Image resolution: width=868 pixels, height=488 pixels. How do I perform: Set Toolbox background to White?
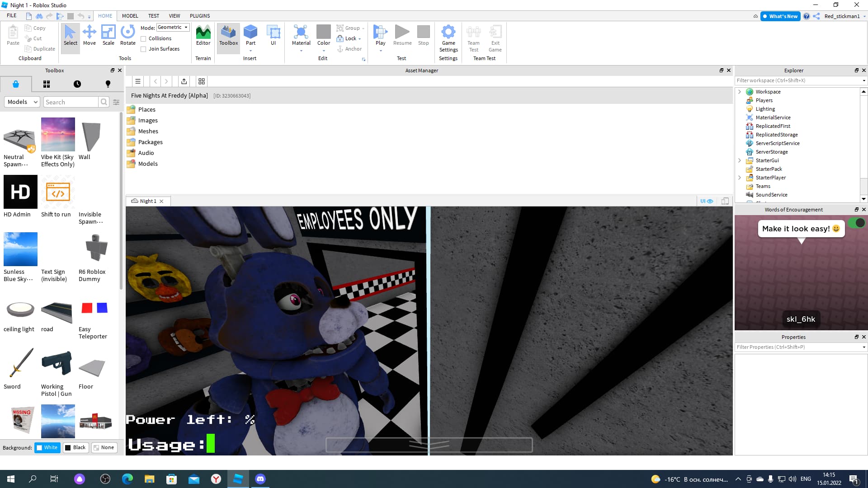[47, 447]
